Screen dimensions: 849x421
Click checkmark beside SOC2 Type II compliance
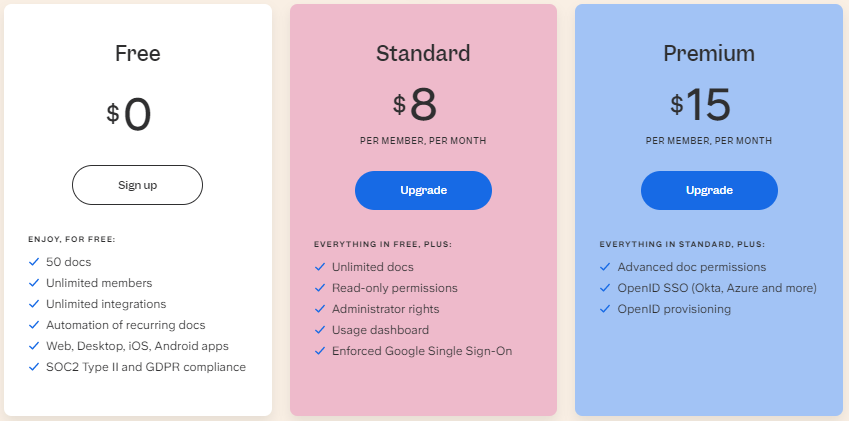(34, 367)
